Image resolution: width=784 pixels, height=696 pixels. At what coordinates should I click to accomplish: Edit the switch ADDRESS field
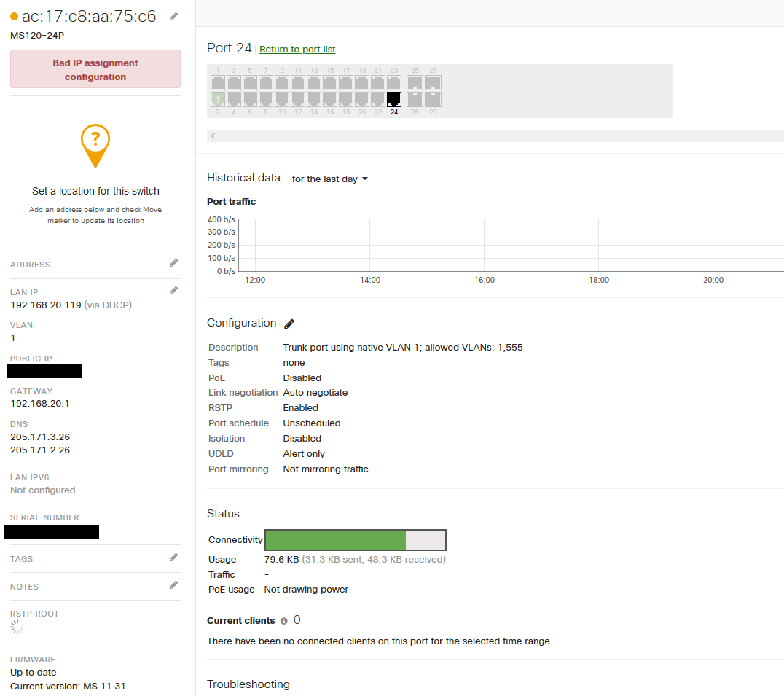[x=173, y=262]
